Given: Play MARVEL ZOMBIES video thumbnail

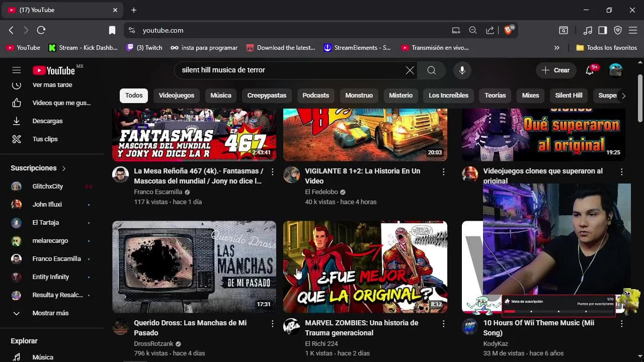Looking at the screenshot, I should point(365,267).
